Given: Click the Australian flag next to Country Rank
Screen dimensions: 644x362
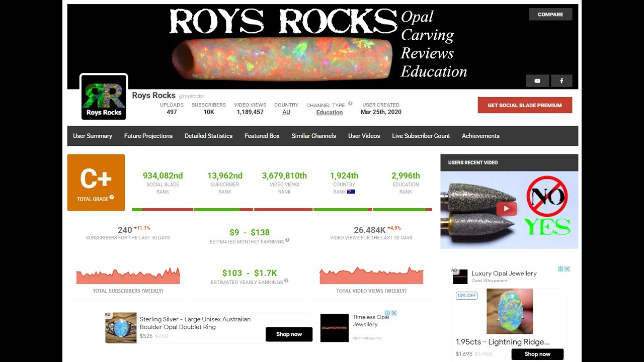Looking at the screenshot, I should (x=351, y=192).
